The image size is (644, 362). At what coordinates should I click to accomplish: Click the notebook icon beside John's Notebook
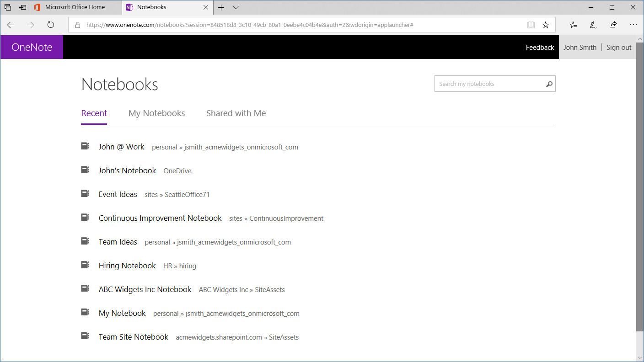point(85,170)
